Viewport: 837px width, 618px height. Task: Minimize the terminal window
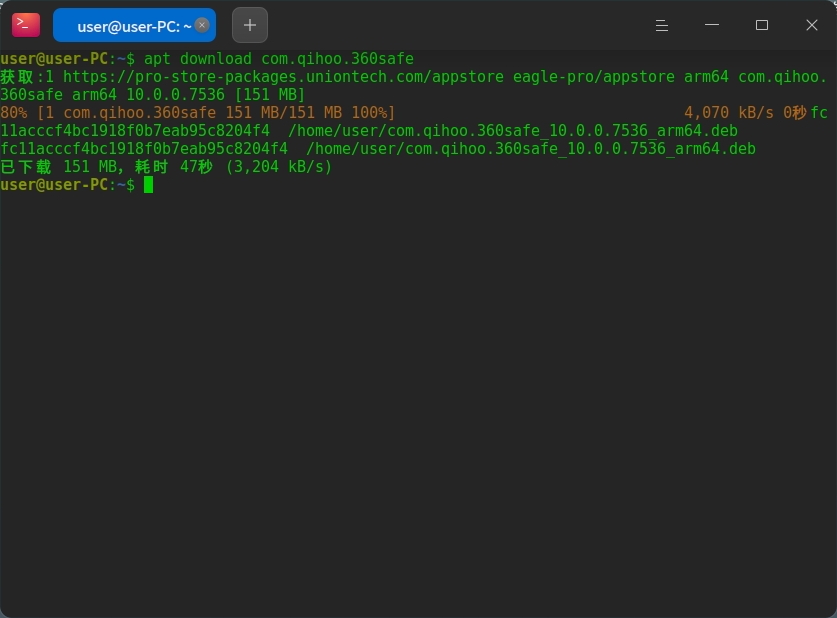pyautogui.click(x=712, y=25)
